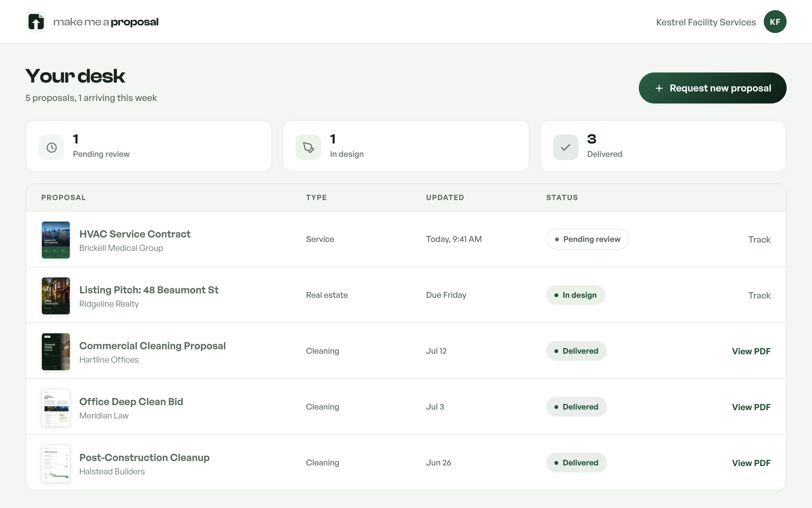Click Request new proposal button
The image size is (812, 508).
pos(712,88)
